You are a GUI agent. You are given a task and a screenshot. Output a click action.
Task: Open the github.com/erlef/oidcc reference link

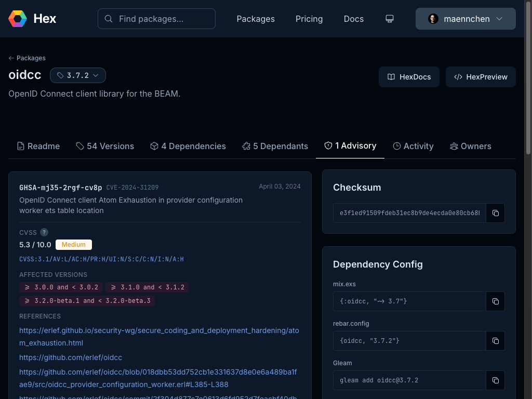pyautogui.click(x=71, y=357)
